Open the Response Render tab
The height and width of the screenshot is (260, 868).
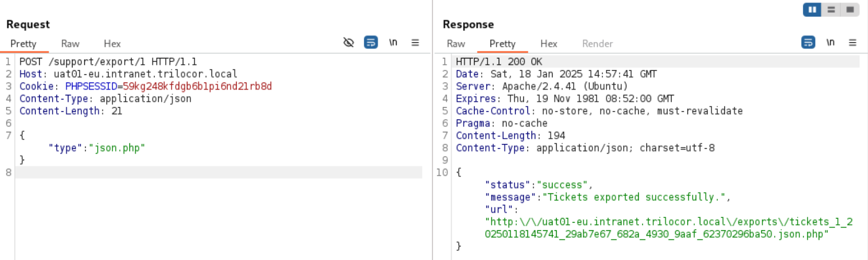click(x=597, y=44)
